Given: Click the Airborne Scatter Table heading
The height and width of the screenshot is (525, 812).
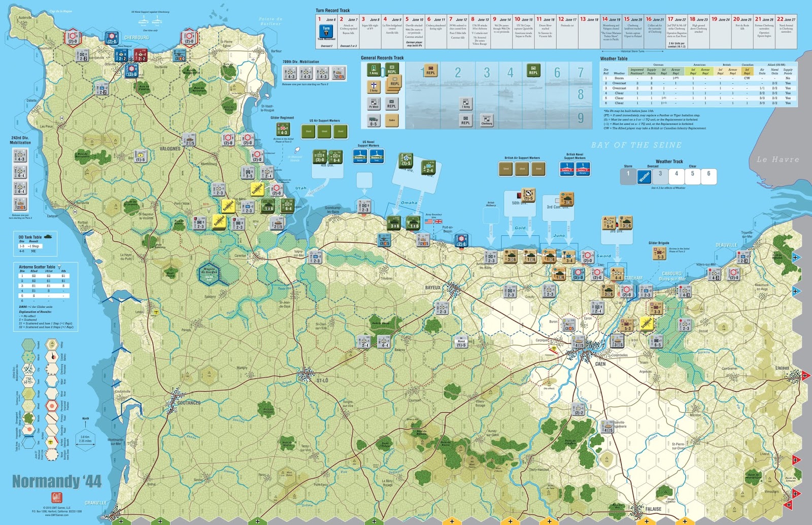Looking at the screenshot, I should (37, 267).
